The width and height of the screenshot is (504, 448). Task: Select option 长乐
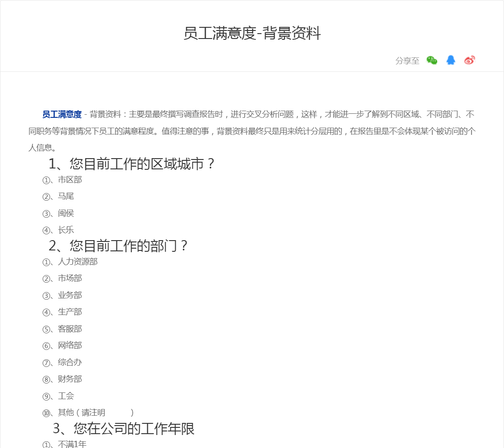58,230
